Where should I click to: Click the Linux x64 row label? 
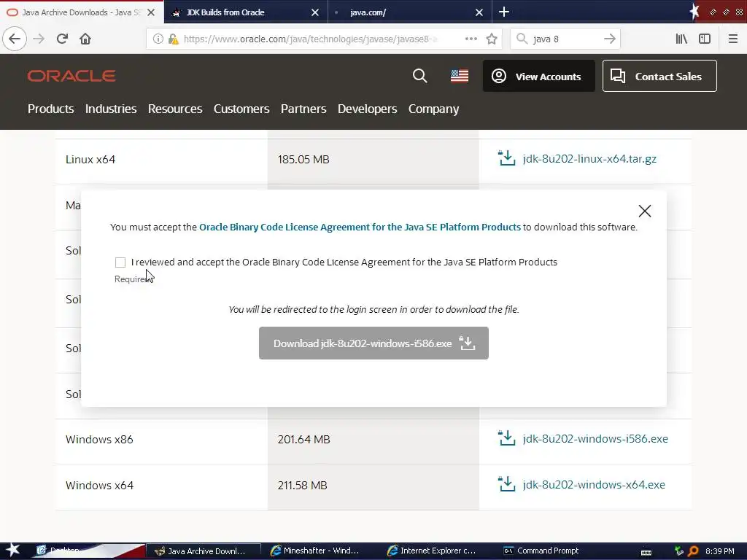(x=90, y=160)
